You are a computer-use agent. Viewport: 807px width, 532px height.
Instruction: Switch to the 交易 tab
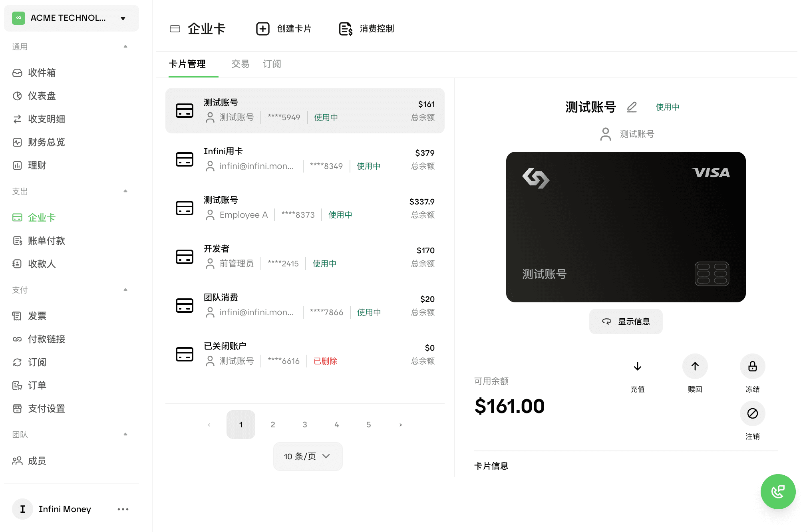click(240, 64)
